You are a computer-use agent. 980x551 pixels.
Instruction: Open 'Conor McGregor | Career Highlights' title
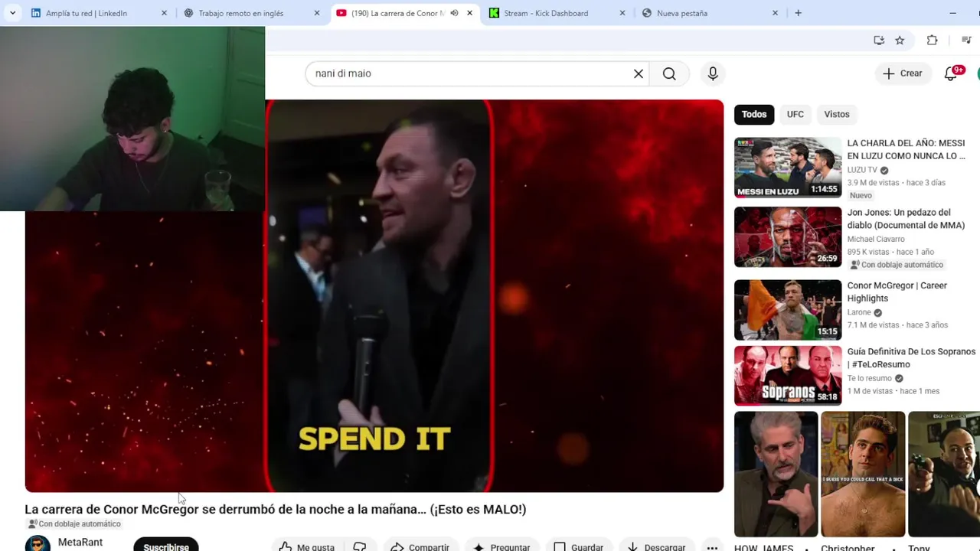pos(897,292)
